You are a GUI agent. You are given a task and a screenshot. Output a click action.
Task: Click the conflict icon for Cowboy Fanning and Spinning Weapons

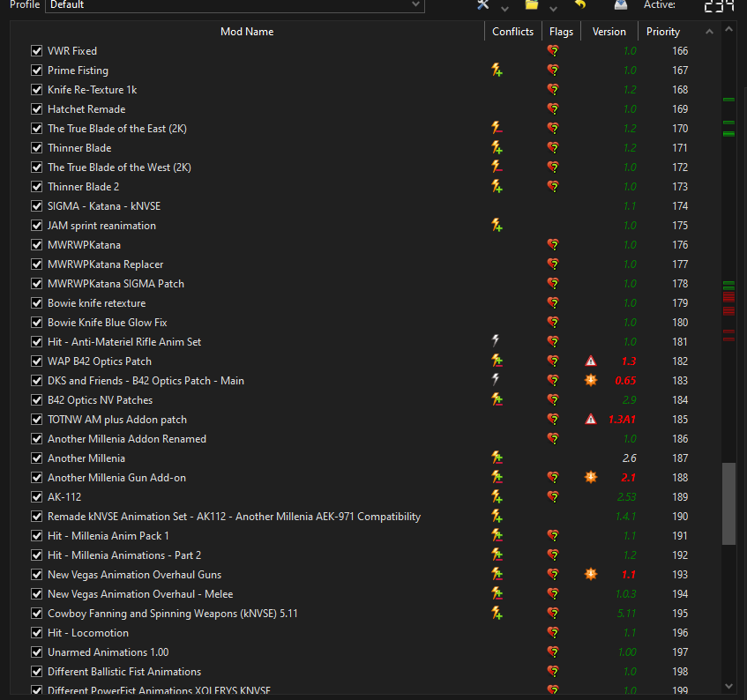[x=497, y=614]
